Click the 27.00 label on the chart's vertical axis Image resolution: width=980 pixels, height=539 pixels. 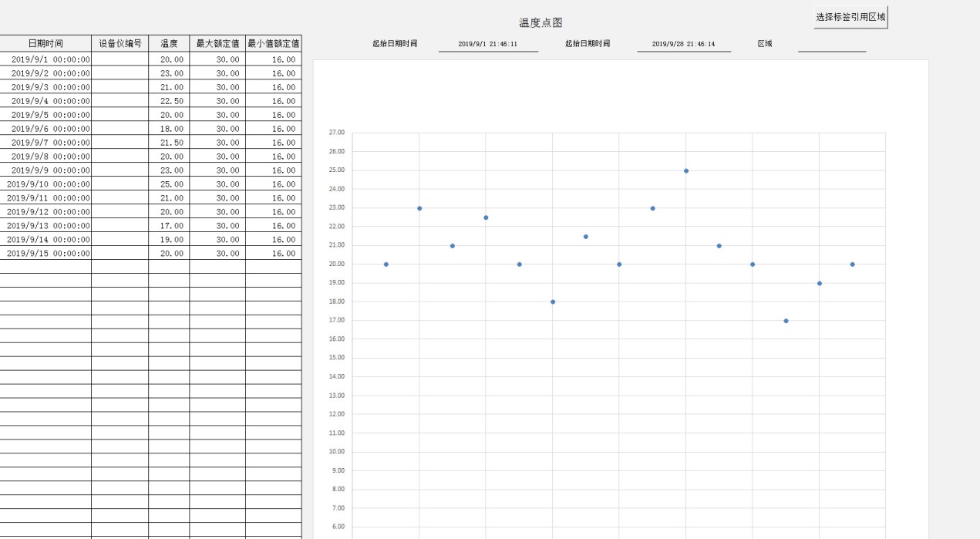337,133
